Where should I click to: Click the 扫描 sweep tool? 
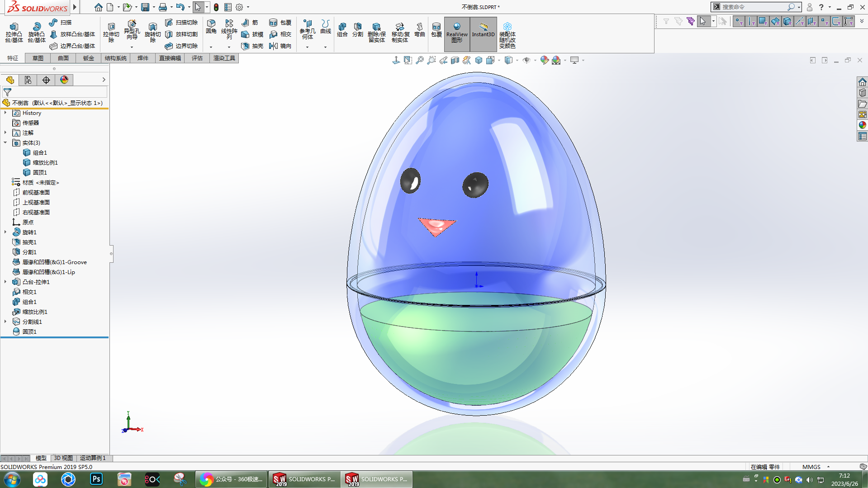(x=61, y=22)
